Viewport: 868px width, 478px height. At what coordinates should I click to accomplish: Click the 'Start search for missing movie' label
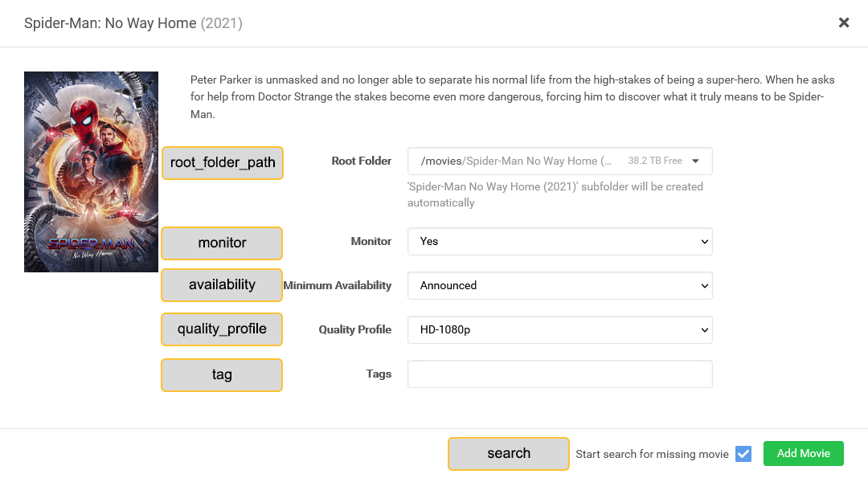point(652,454)
